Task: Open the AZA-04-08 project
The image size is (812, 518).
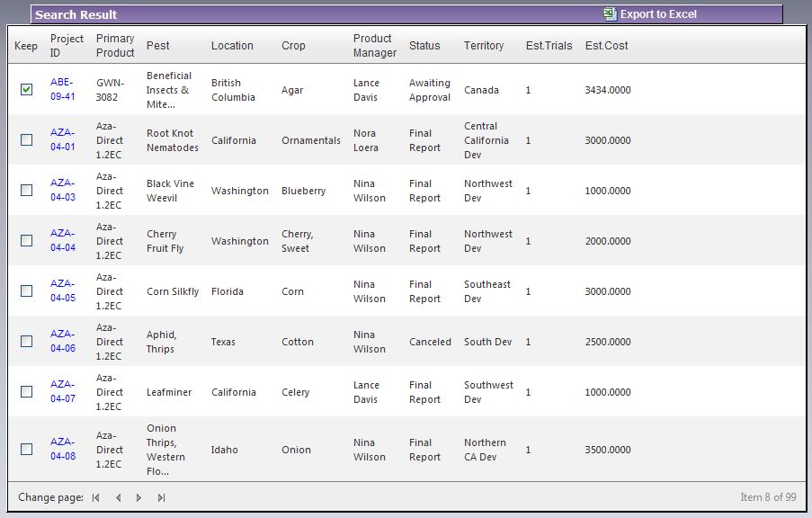Action: 63,449
